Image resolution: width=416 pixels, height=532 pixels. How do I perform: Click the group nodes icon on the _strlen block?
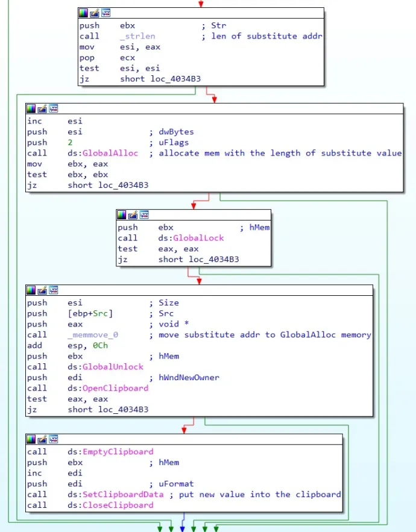click(x=106, y=13)
